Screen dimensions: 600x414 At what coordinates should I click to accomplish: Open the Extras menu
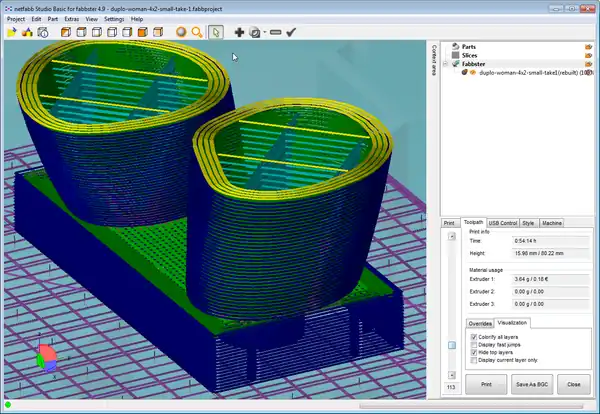point(72,18)
